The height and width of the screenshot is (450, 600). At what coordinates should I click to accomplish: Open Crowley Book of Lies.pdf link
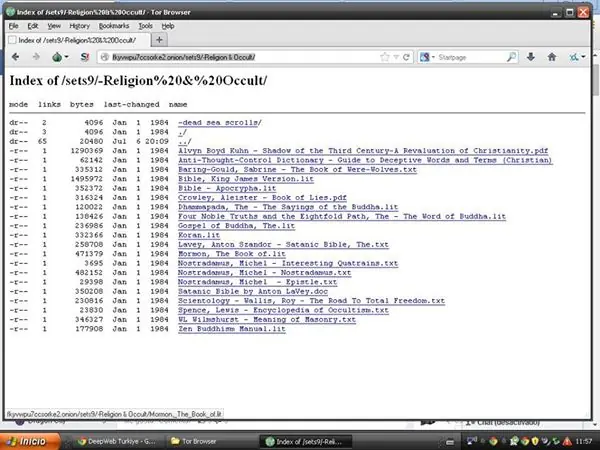[x=262, y=198]
